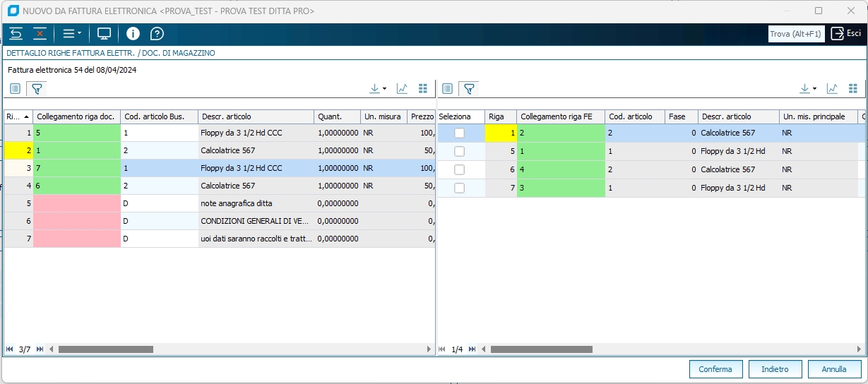Click the Un. mis. principale column header
This screenshot has height=384, width=868.
(x=818, y=116)
